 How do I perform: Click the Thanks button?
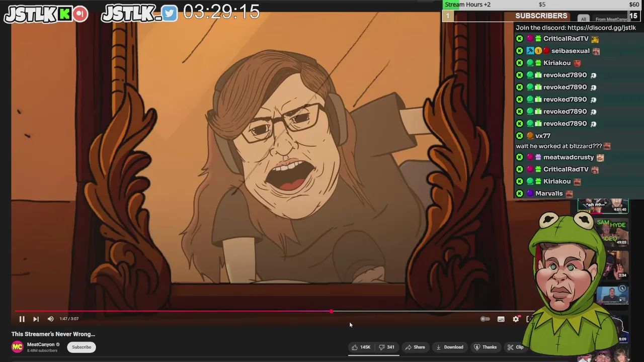coord(485,347)
